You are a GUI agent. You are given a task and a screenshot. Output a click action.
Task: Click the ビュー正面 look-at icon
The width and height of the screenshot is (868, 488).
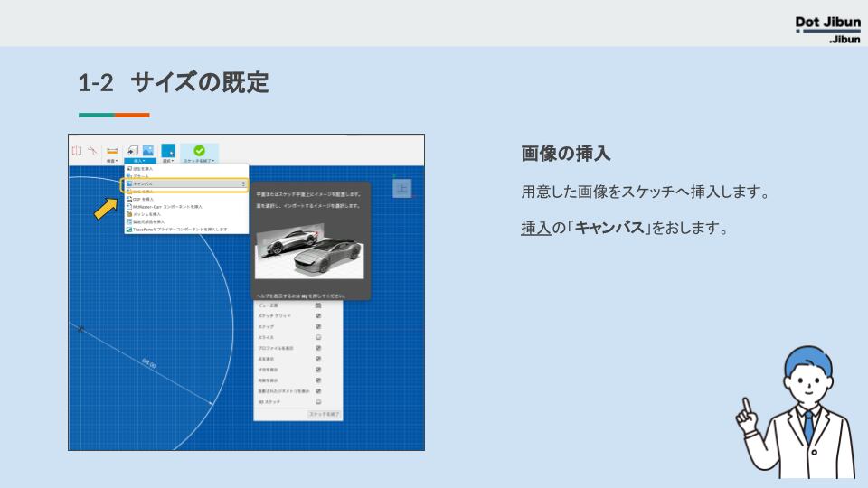coord(318,305)
